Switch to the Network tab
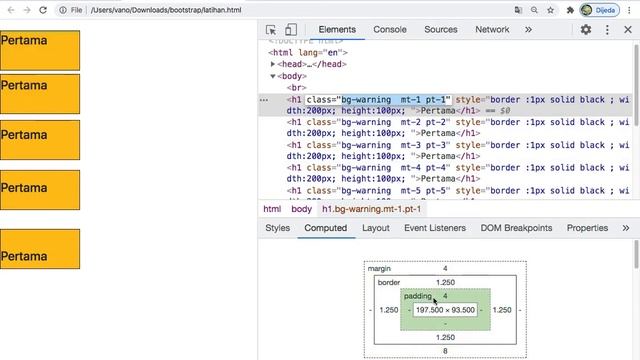640x360 pixels. 492,29
